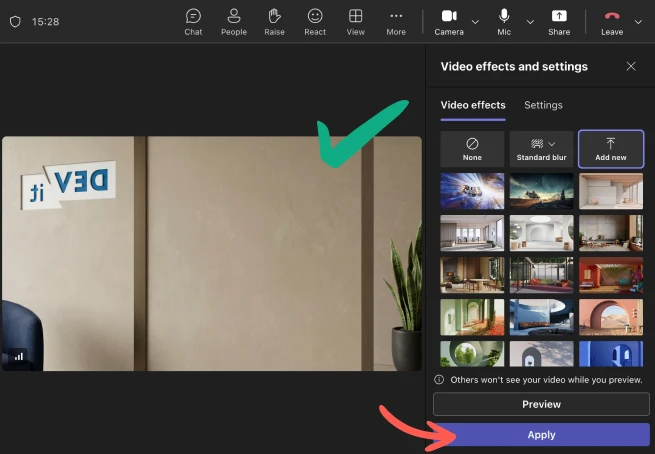Switch to the Video effects tab

coord(473,105)
